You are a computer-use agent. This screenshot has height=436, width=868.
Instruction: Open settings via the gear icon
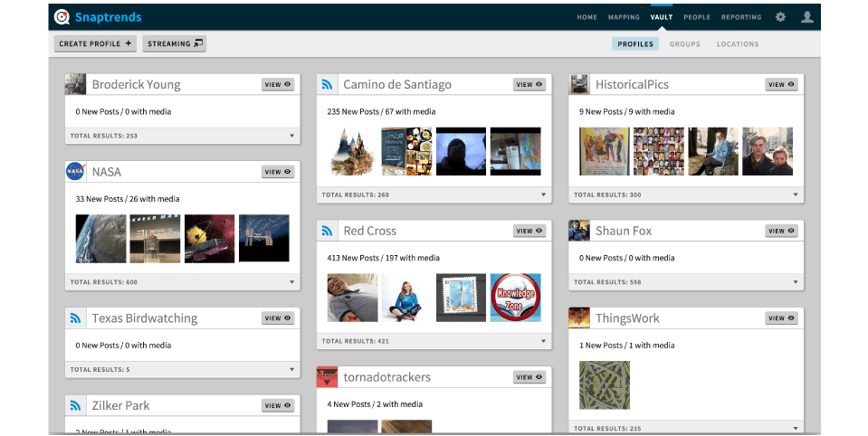pos(780,17)
